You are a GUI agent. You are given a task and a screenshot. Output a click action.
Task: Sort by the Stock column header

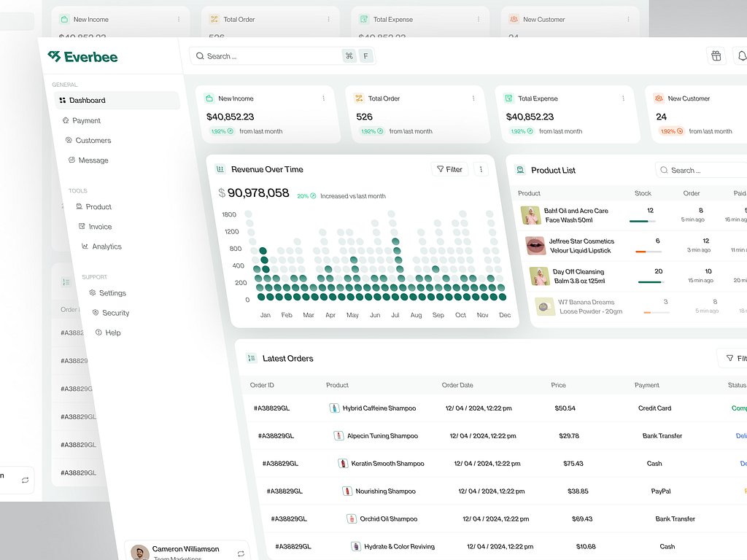643,192
